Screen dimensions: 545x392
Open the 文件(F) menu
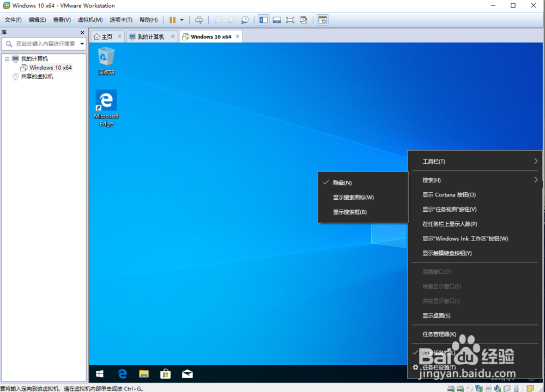click(x=13, y=20)
